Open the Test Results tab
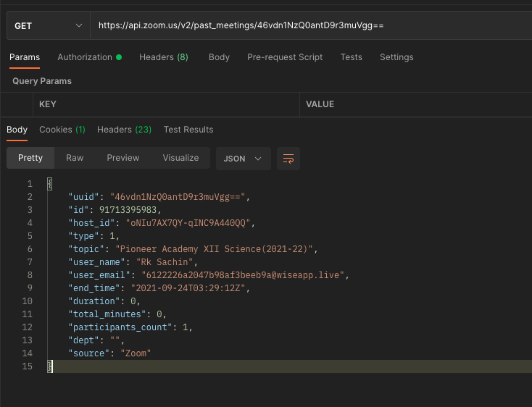The width and height of the screenshot is (532, 407). (x=188, y=130)
